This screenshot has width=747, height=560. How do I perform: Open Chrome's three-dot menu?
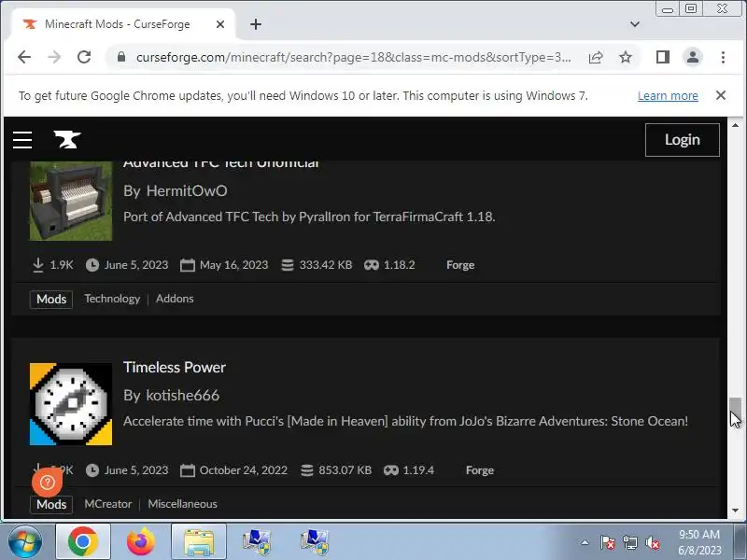pos(723,57)
